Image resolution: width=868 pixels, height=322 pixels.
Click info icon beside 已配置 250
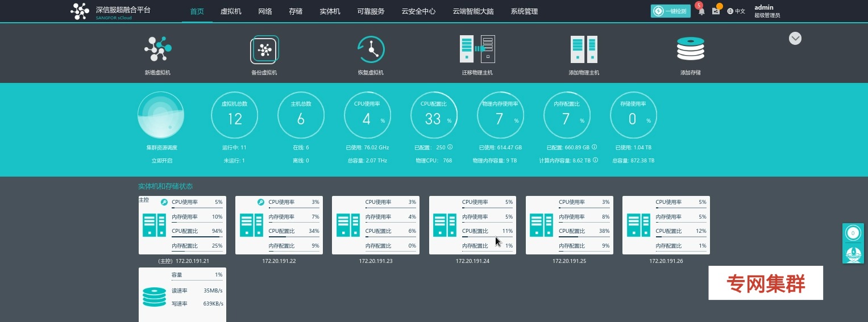pos(450,147)
